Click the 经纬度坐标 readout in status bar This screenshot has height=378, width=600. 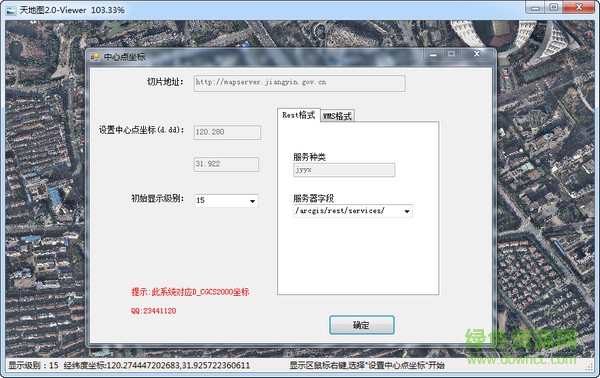tap(157, 365)
